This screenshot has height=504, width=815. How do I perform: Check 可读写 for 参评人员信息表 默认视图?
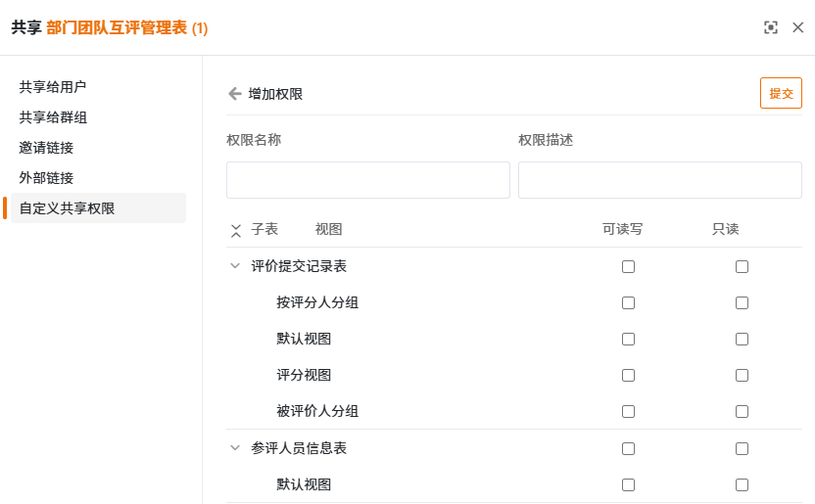pos(628,484)
